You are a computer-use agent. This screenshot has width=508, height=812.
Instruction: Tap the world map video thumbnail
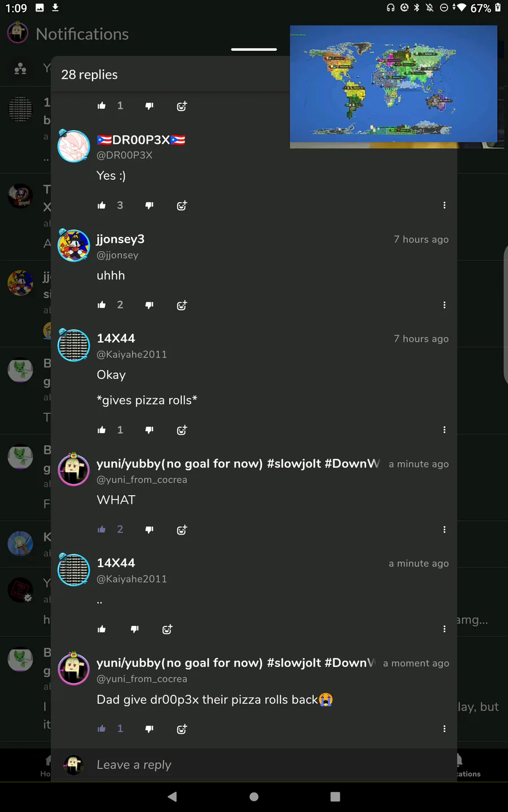coord(393,85)
